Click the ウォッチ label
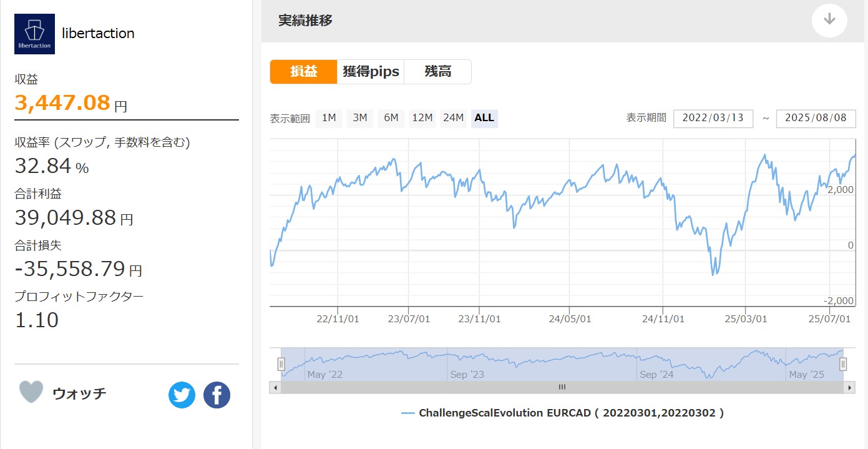Viewport: 868px width, 449px height. tap(79, 393)
